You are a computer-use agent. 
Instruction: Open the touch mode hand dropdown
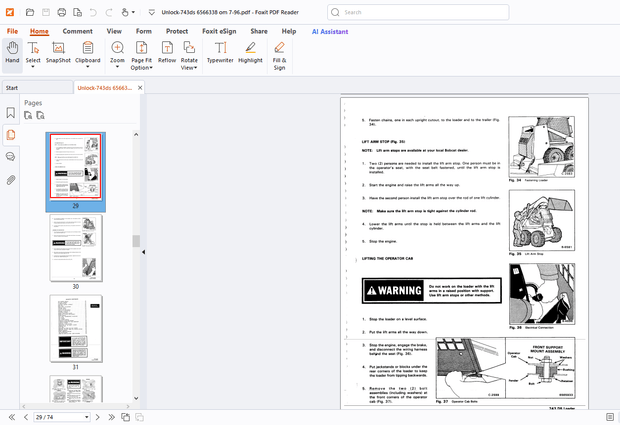(128, 12)
